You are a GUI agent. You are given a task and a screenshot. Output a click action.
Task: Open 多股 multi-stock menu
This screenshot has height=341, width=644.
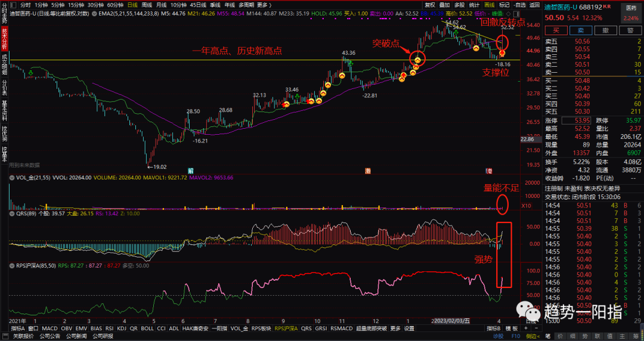pos(460,5)
